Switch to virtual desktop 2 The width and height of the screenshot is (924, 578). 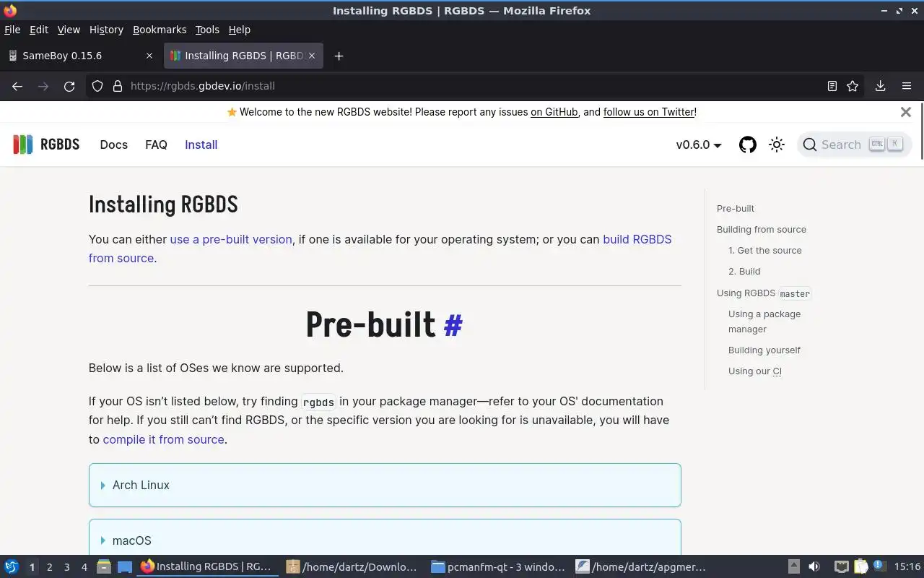[50, 567]
